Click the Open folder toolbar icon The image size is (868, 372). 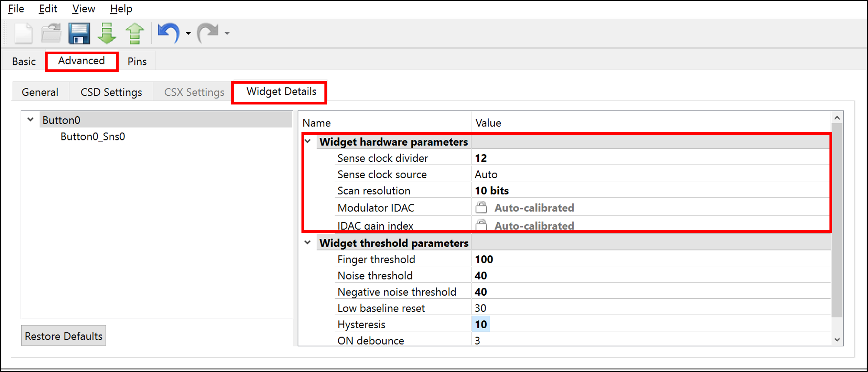coord(52,33)
